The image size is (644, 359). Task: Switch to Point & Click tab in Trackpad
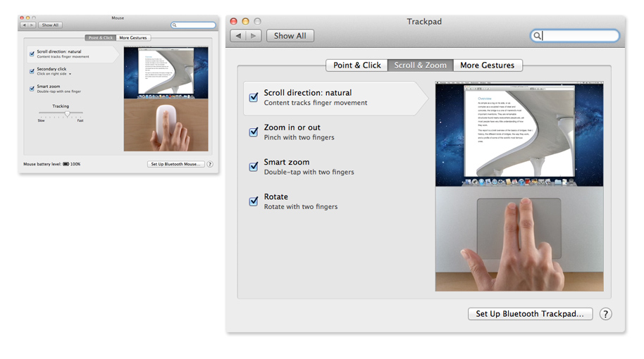pyautogui.click(x=357, y=65)
